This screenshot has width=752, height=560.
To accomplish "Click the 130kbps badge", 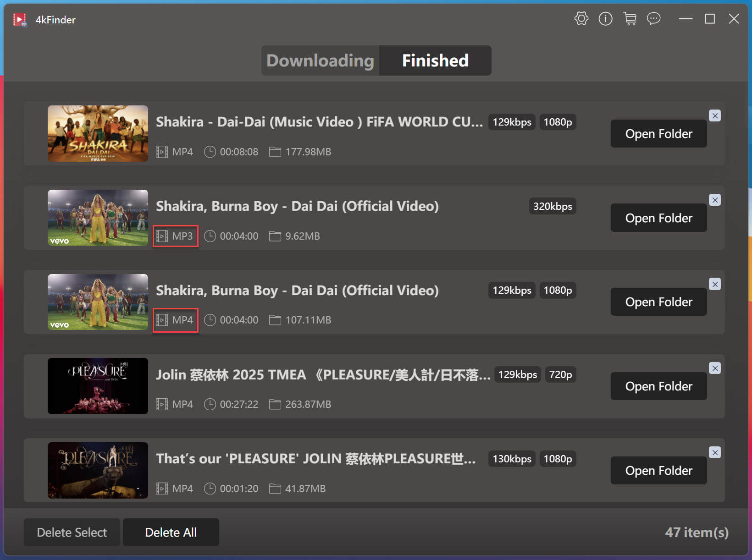I will pyautogui.click(x=512, y=459).
